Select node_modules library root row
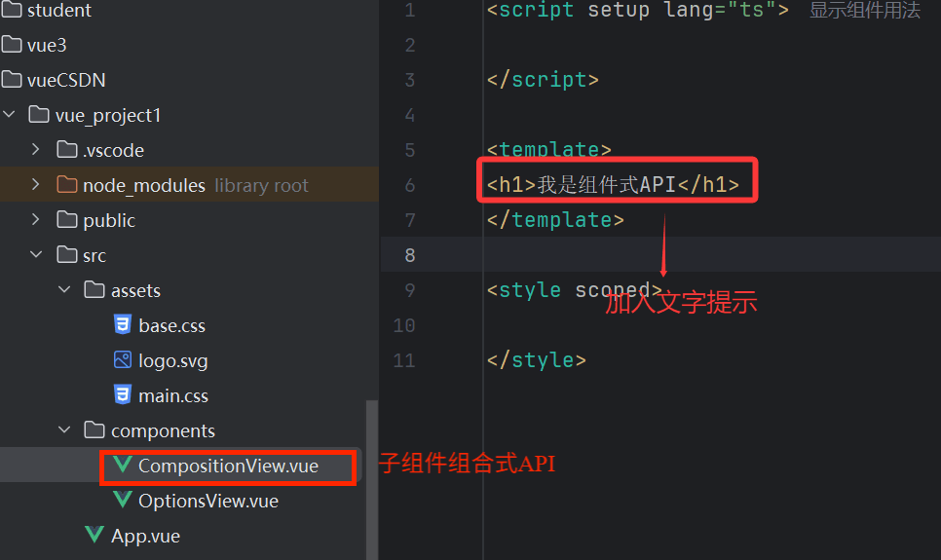The image size is (941, 560). pyautogui.click(x=189, y=184)
